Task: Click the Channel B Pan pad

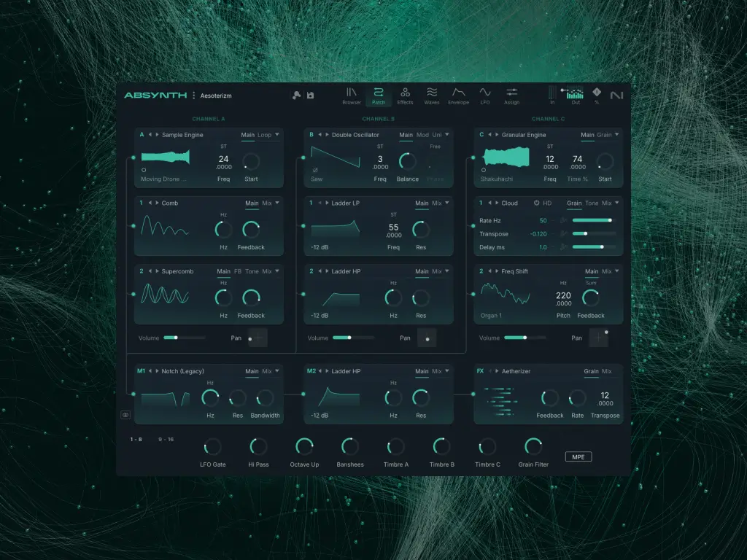Action: (x=427, y=338)
